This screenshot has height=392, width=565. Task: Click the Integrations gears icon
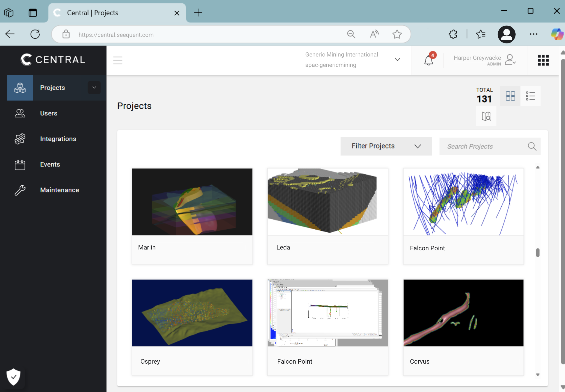pos(20,139)
